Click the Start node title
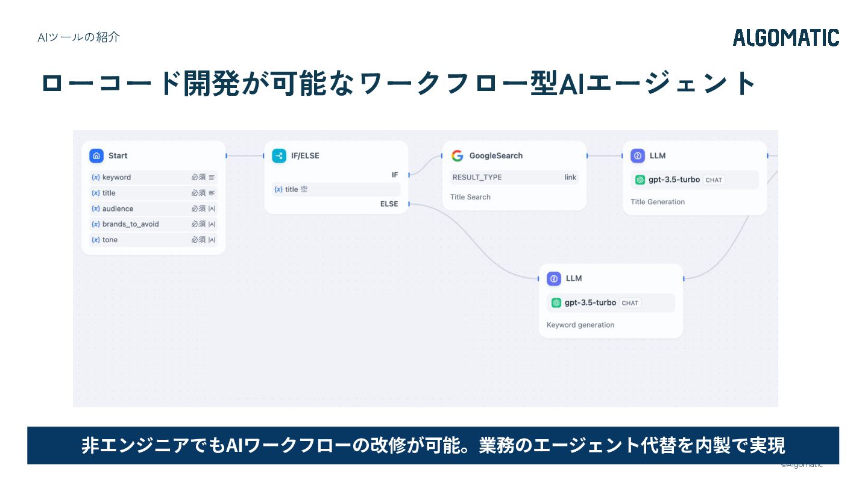This screenshot has height=488, width=868. coord(118,155)
